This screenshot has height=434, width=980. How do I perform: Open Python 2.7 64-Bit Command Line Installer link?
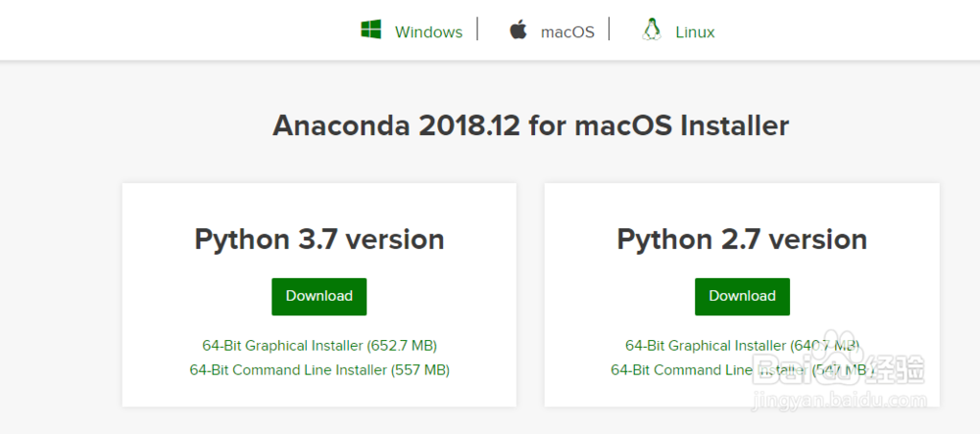click(x=742, y=369)
